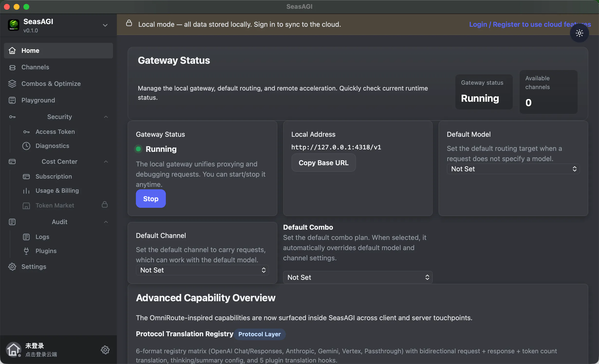This screenshot has height=364, width=599.
Task: Click the Combos & Optimize layers icon
Action: [12, 84]
